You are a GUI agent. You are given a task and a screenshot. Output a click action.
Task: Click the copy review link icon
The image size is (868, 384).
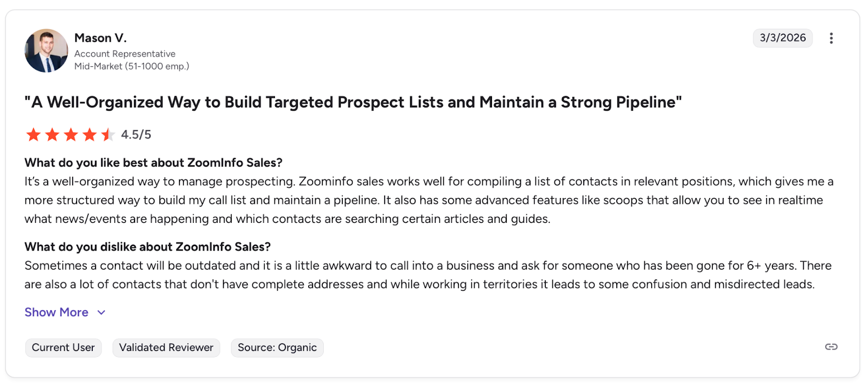[831, 347]
